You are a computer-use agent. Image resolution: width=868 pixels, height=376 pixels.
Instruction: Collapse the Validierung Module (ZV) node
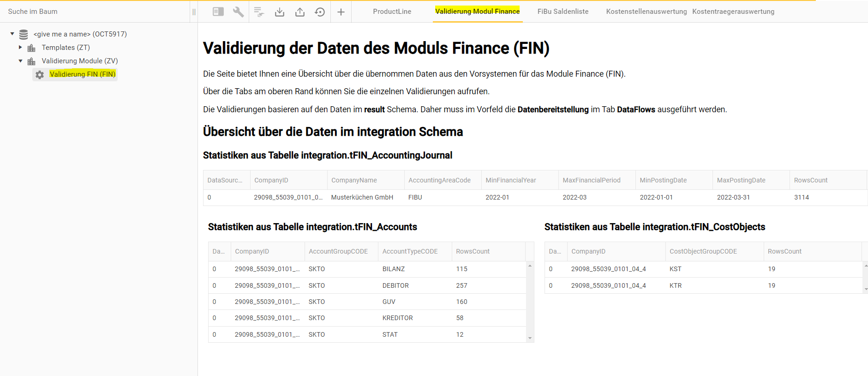click(x=20, y=61)
